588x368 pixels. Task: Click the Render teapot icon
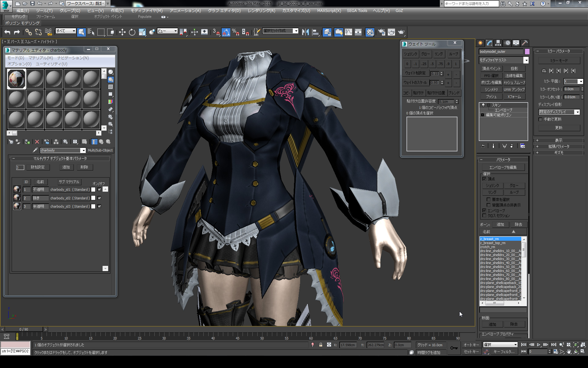pos(401,32)
